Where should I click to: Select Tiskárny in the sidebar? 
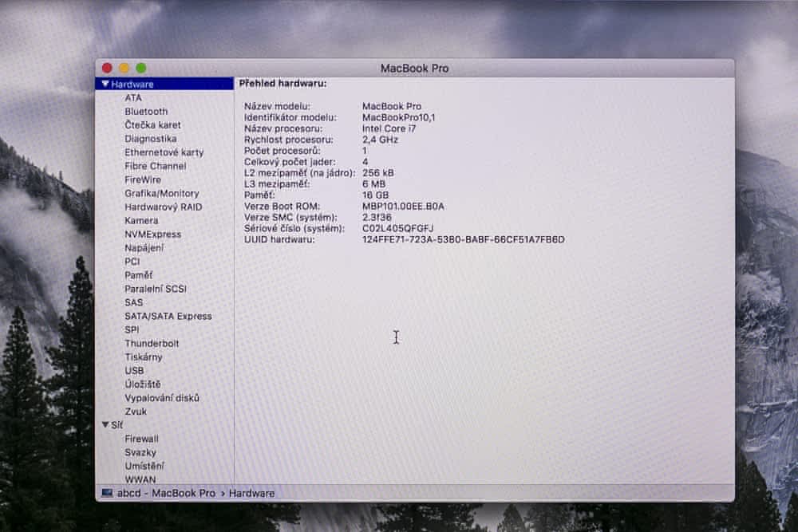pos(144,357)
